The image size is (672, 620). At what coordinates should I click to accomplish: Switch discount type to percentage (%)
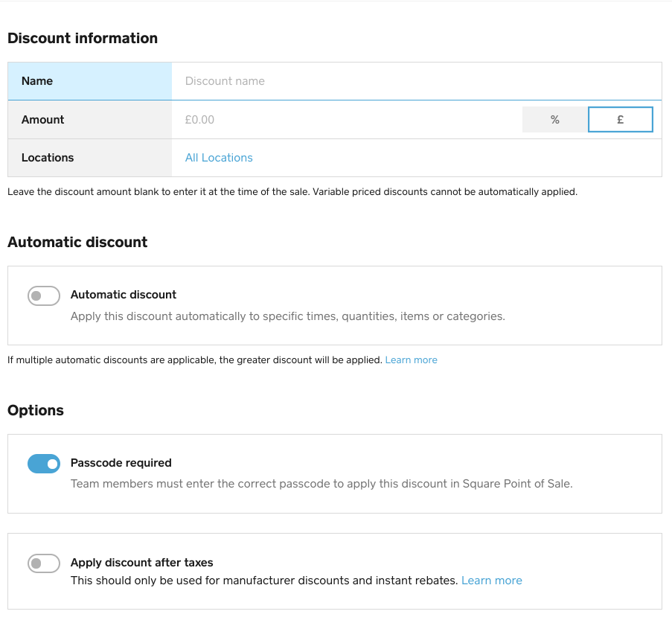point(554,120)
